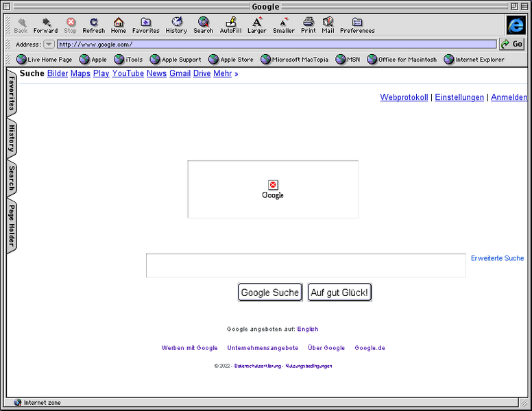This screenshot has width=532, height=411.
Task: Switch language via English link
Action: coord(308,329)
